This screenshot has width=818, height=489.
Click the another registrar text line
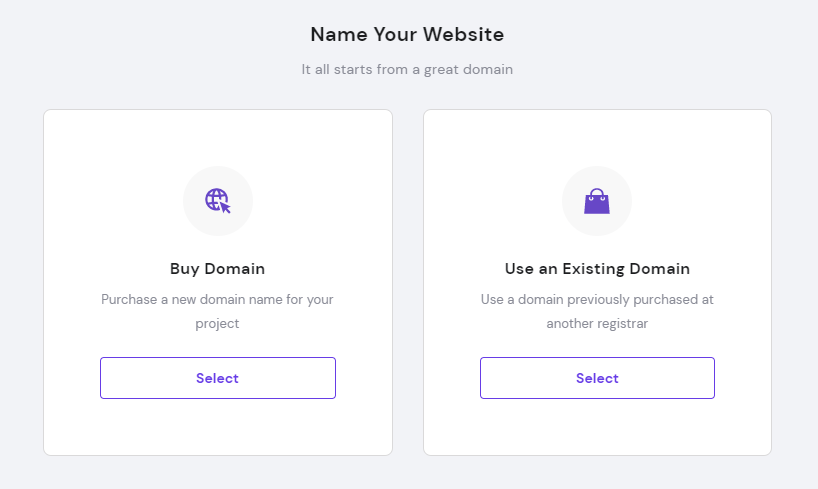[x=597, y=324]
